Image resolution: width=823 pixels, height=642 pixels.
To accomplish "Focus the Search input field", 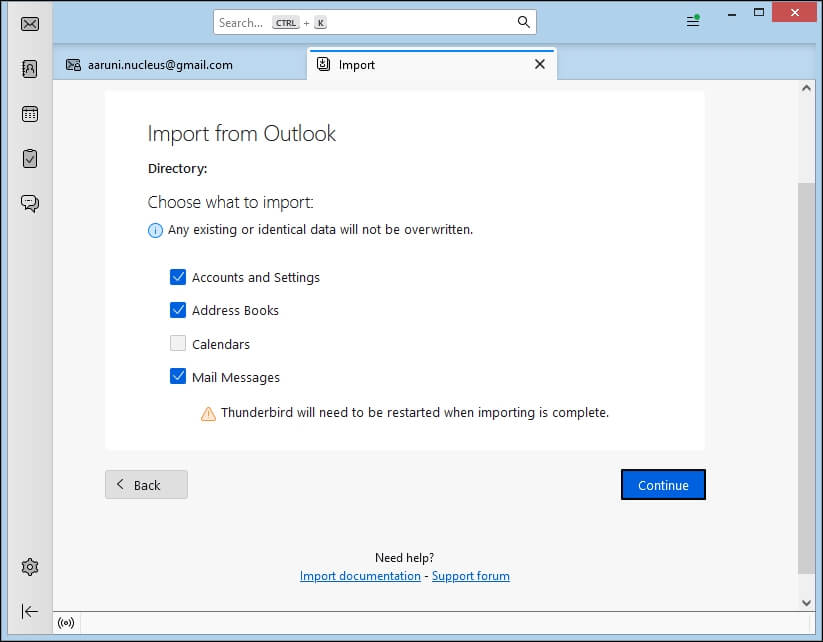I will click(375, 22).
